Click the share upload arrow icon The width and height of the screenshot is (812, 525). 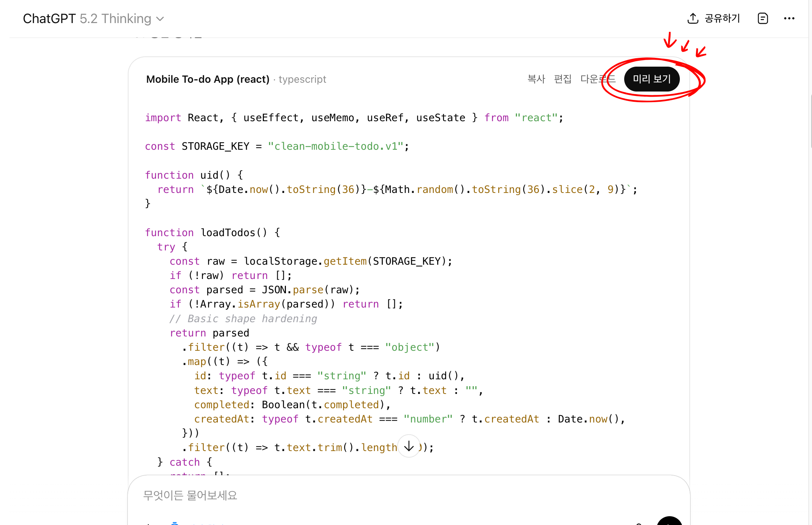point(693,18)
